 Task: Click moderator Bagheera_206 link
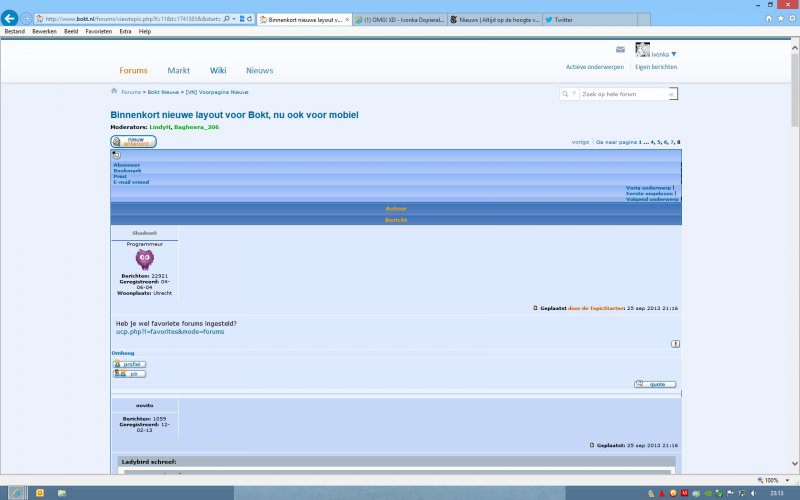(196, 127)
